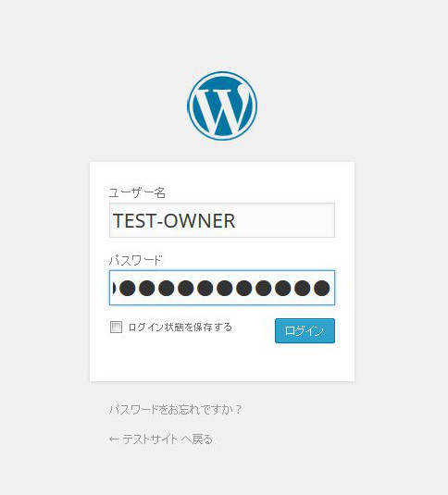Click the ユーザー名 field label
448x495 pixels.
click(x=137, y=192)
